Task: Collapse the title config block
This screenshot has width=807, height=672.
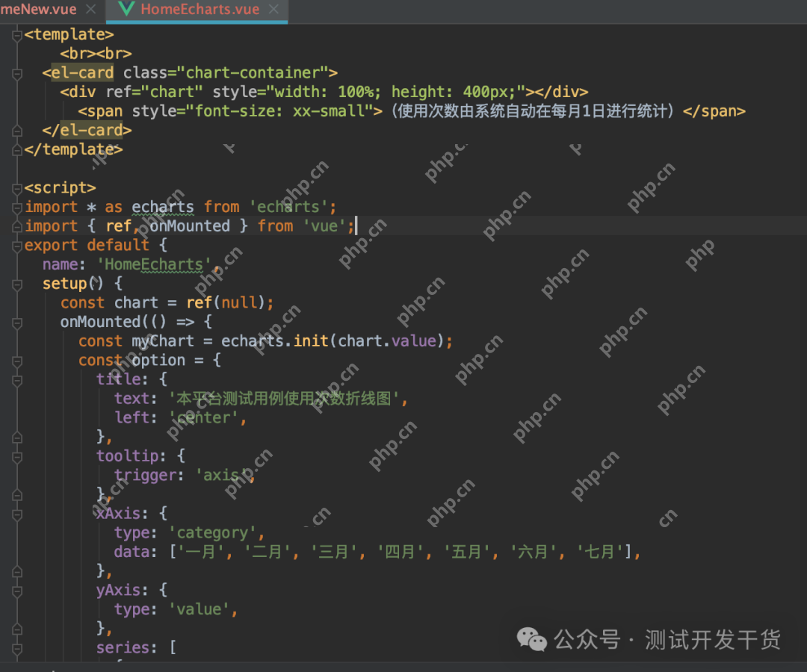Action: pyautogui.click(x=17, y=380)
